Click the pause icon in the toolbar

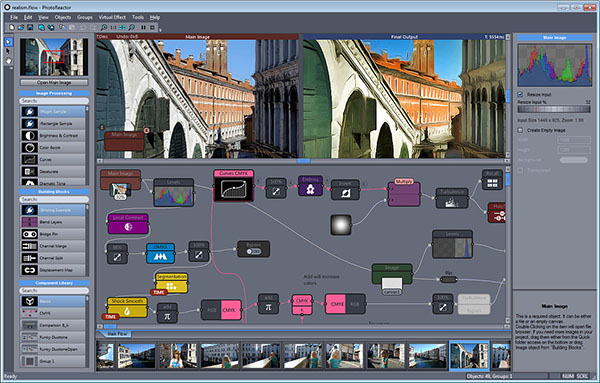point(143,28)
